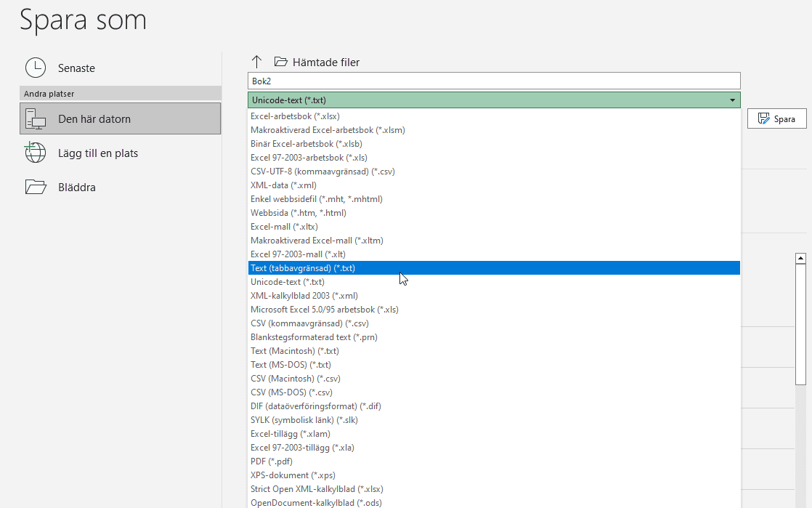The width and height of the screenshot is (812, 508).
Task: Click the Spara button
Action: (x=777, y=118)
